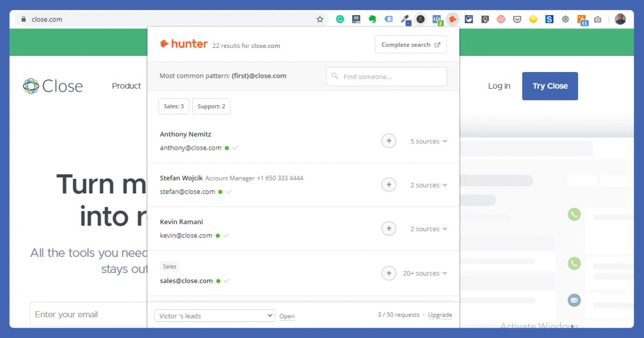Open the Grammarly extension icon
644x338 pixels.
coord(340,19)
